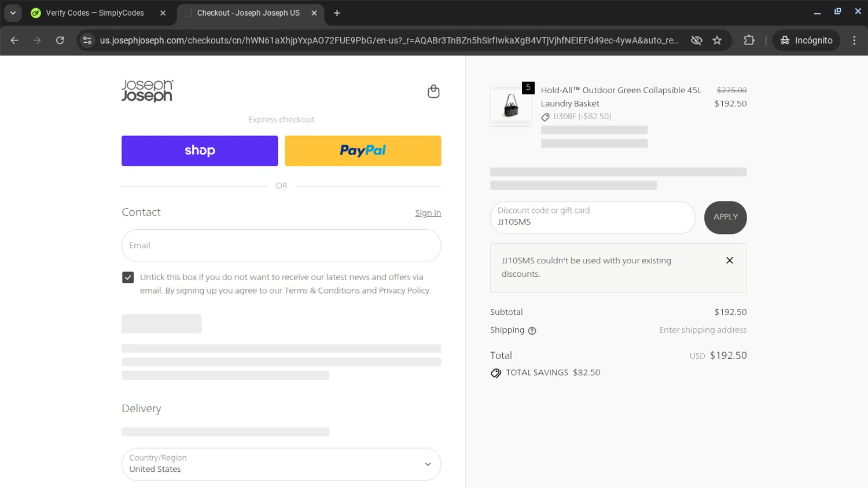View site information icon in address bar
This screenshot has height=488, width=868.
87,40
